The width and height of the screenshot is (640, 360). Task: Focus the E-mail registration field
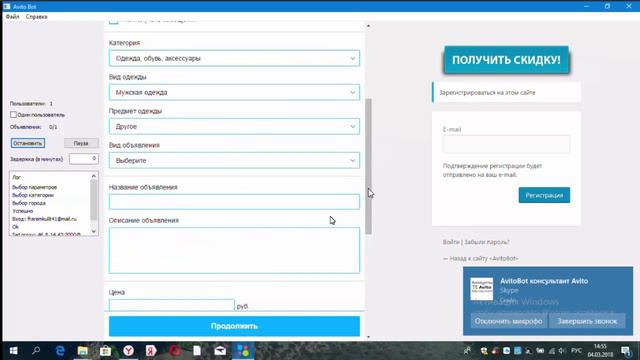click(506, 144)
